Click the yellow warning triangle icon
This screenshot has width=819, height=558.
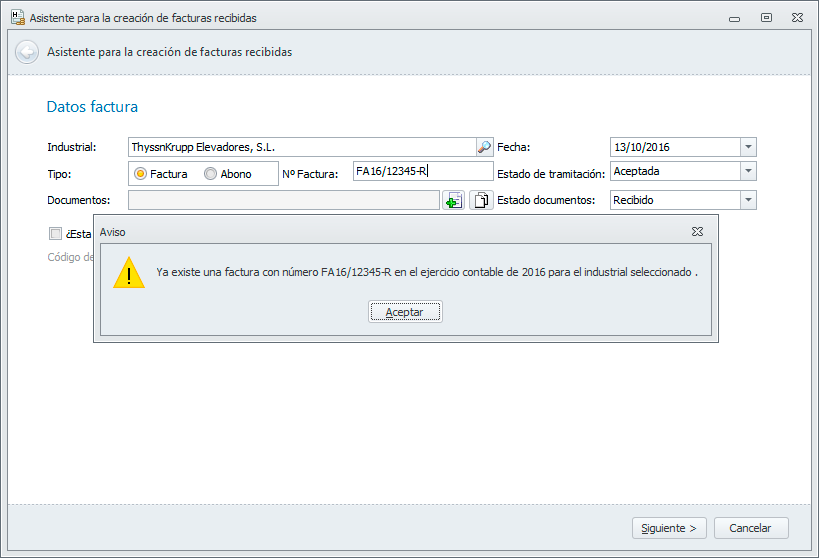click(x=128, y=272)
